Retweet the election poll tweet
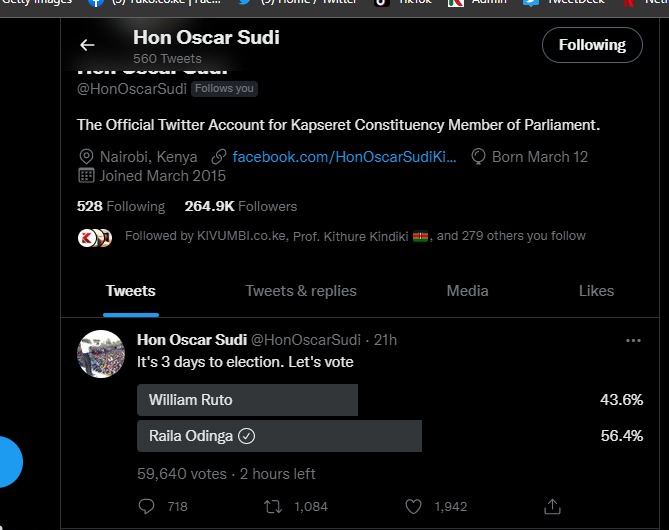This screenshot has width=669, height=530. click(x=273, y=507)
